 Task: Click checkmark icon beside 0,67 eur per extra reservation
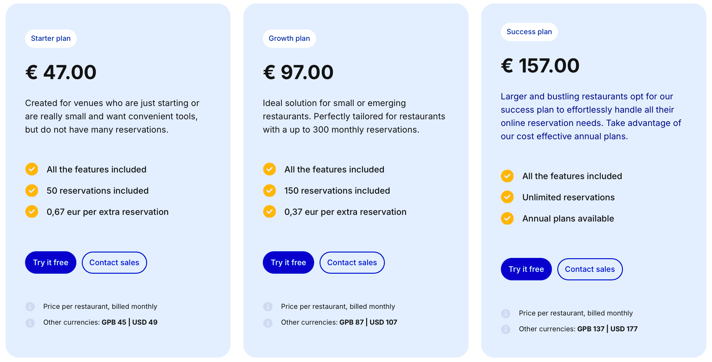[x=32, y=212]
